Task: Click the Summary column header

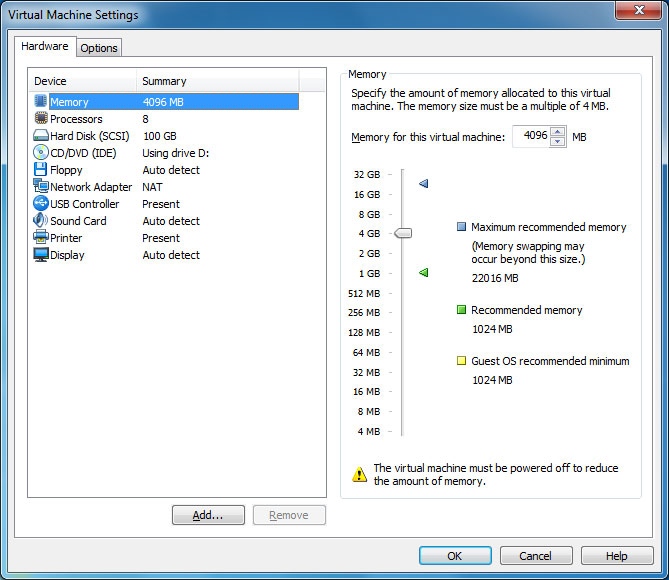Action: click(218, 81)
